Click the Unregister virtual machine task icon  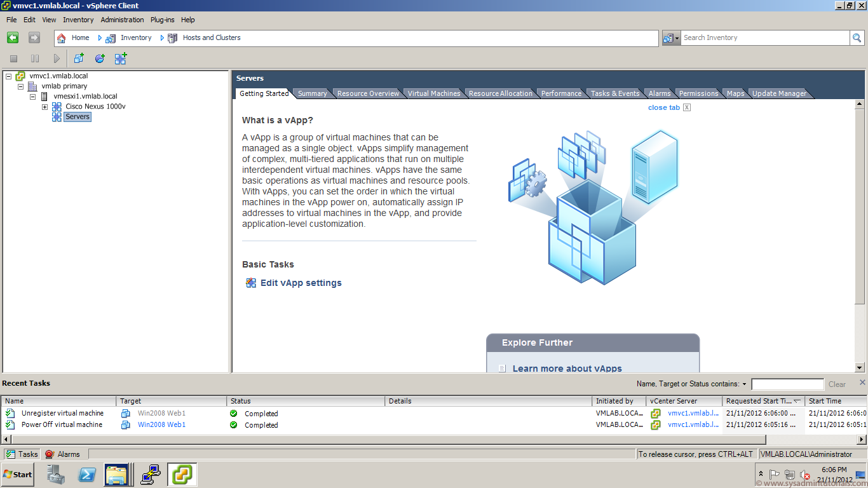tap(10, 413)
